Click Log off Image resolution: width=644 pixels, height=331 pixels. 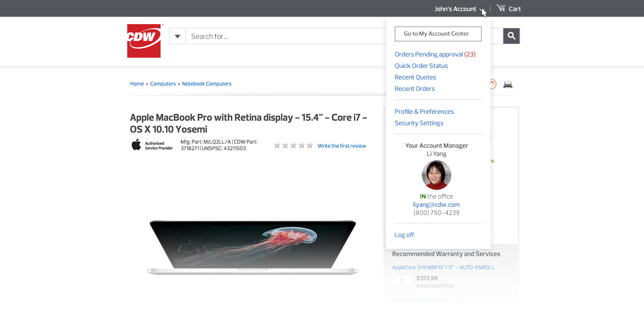(404, 235)
